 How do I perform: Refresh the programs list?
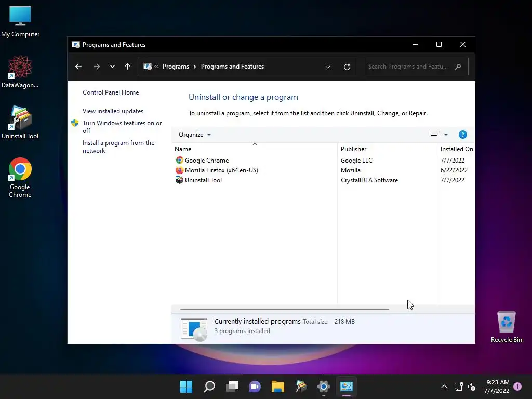point(347,67)
